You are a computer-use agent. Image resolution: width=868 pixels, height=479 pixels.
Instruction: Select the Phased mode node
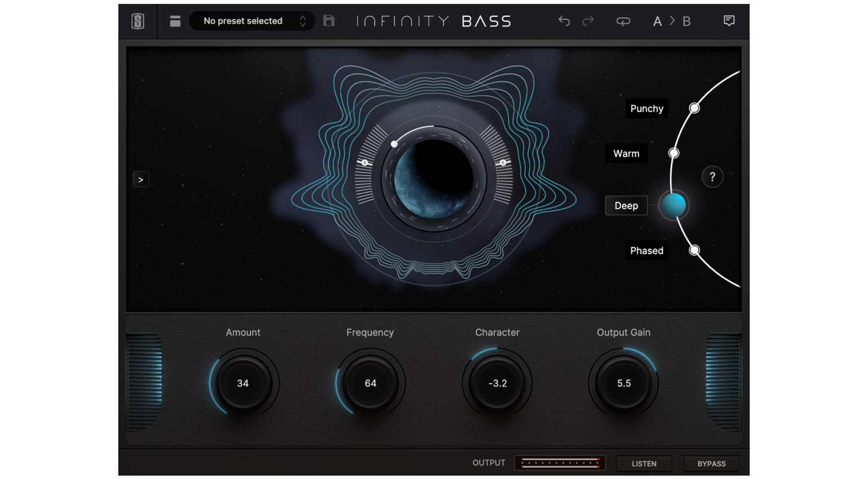tap(694, 250)
